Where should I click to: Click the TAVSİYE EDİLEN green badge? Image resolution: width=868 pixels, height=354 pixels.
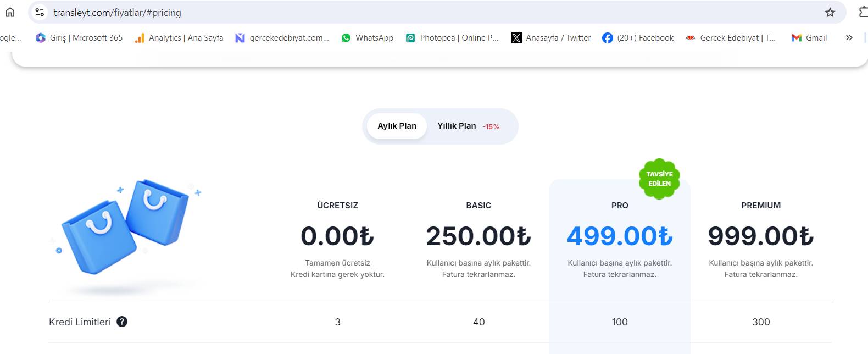click(659, 179)
